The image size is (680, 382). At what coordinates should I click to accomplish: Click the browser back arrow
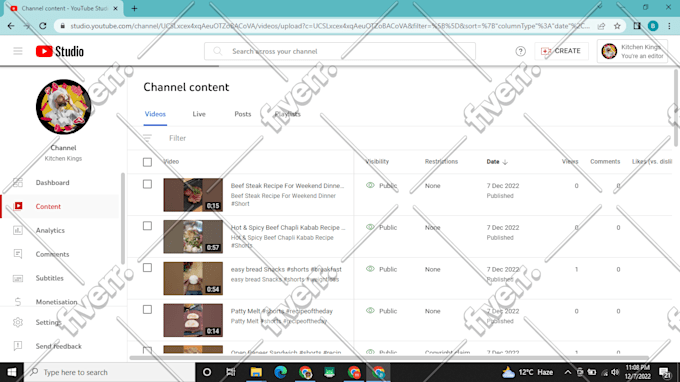pyautogui.click(x=11, y=26)
